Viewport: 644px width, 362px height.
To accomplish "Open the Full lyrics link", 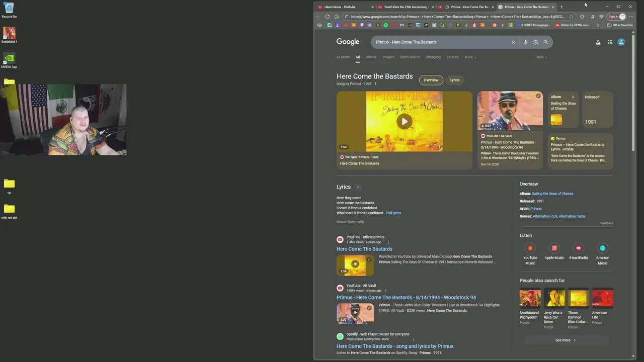I will point(393,213).
